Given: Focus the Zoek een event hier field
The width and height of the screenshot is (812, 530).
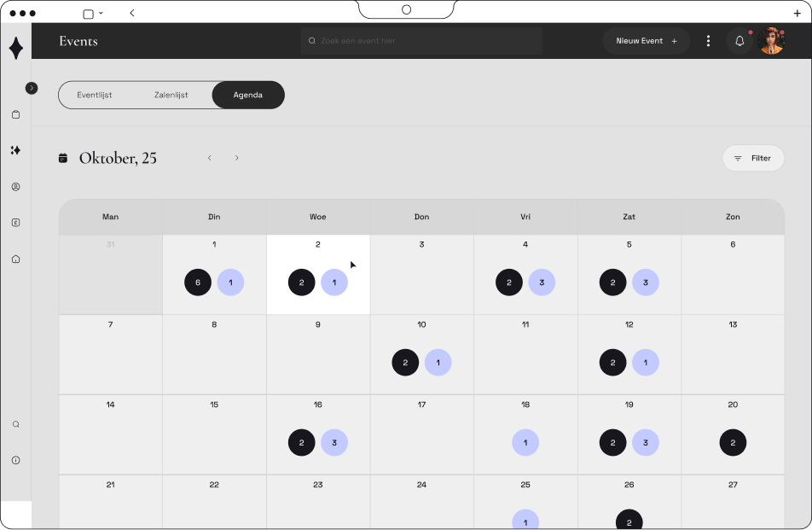Looking at the screenshot, I should tap(421, 41).
